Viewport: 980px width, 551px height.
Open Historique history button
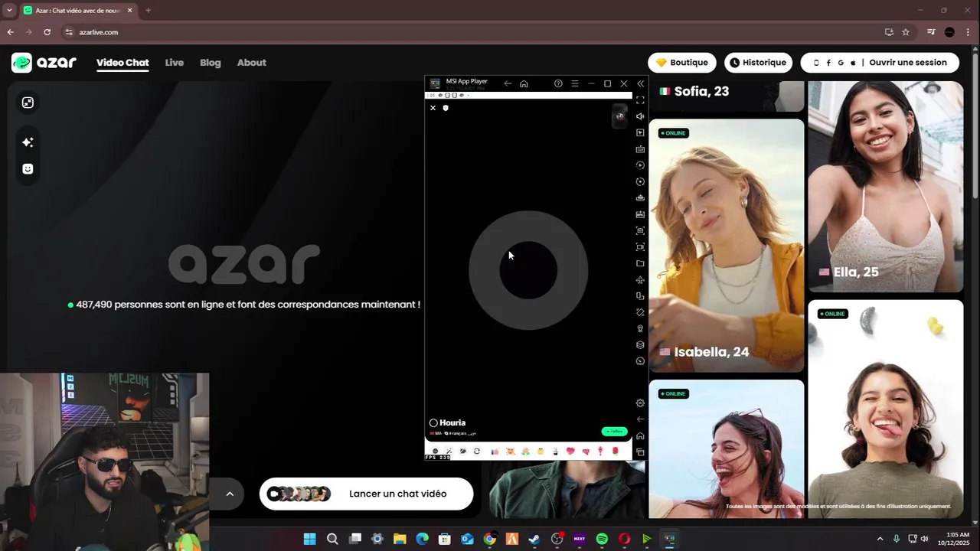point(758,63)
